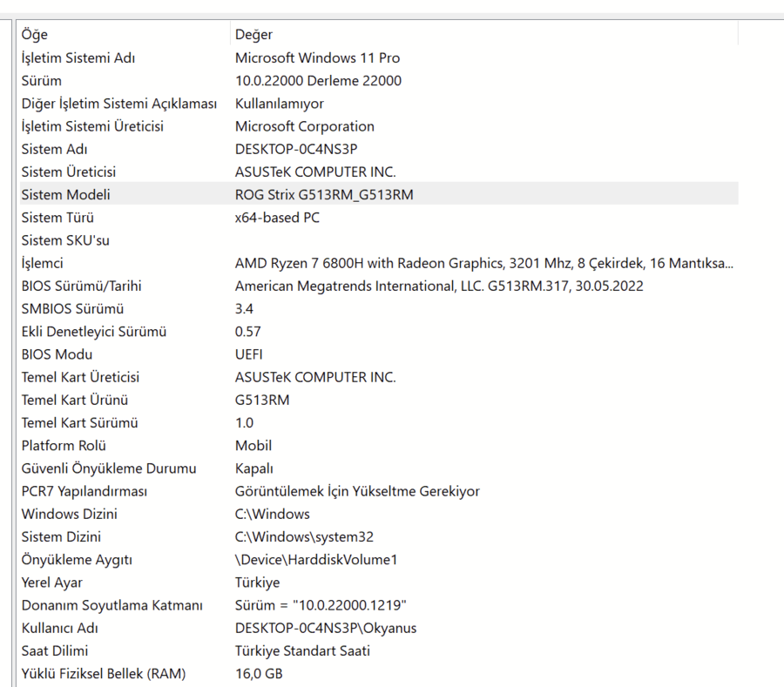Viewport: 784px width, 687px height.
Task: Click the C:\Windows value
Action: point(273,514)
